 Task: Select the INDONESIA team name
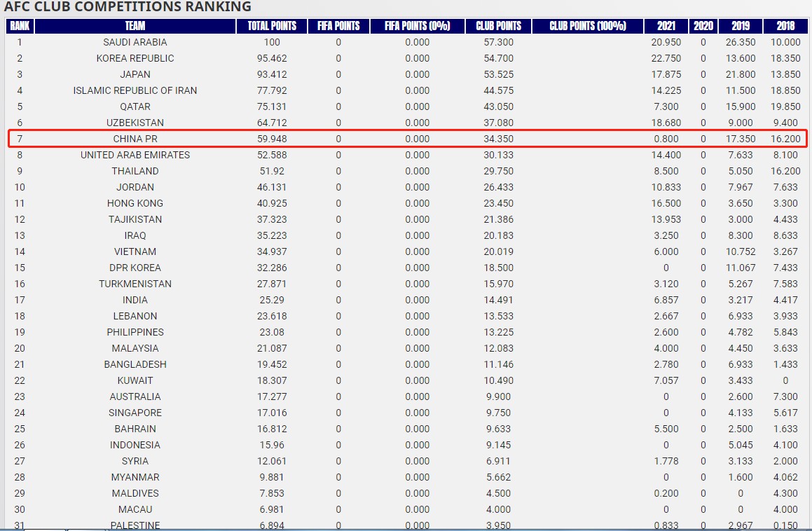135,444
